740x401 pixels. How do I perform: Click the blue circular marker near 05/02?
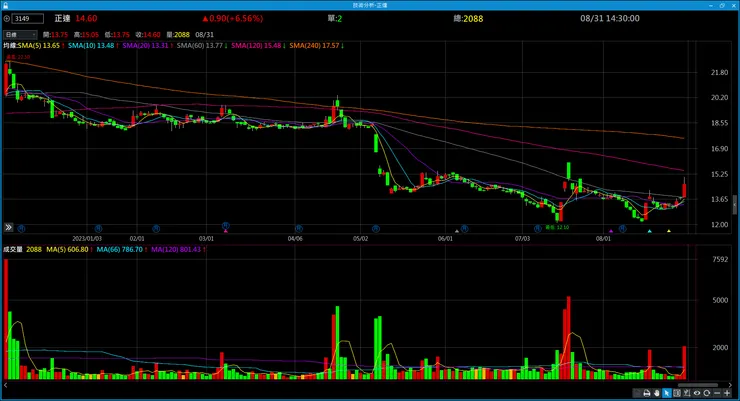pos(376,229)
